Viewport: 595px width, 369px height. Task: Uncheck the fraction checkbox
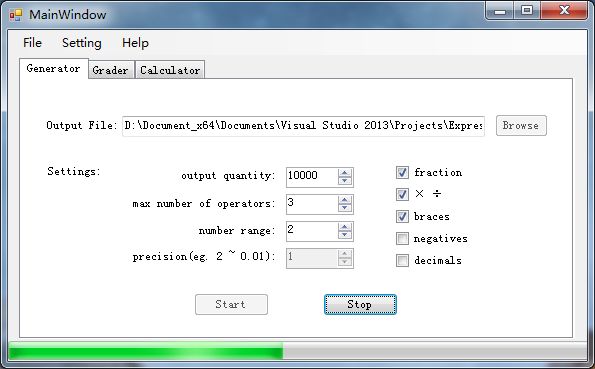point(402,172)
